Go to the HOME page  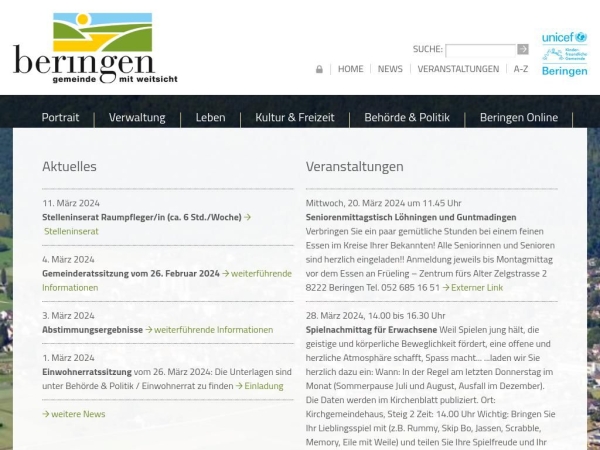[350, 69]
